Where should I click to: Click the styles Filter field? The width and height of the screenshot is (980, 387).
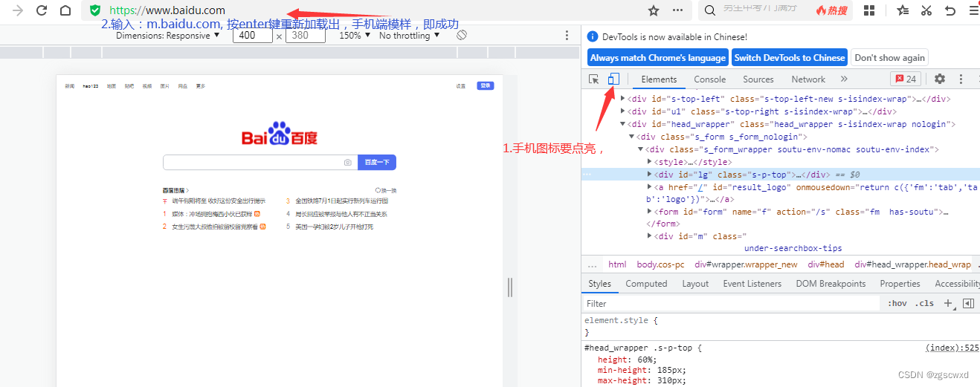pyautogui.click(x=732, y=303)
